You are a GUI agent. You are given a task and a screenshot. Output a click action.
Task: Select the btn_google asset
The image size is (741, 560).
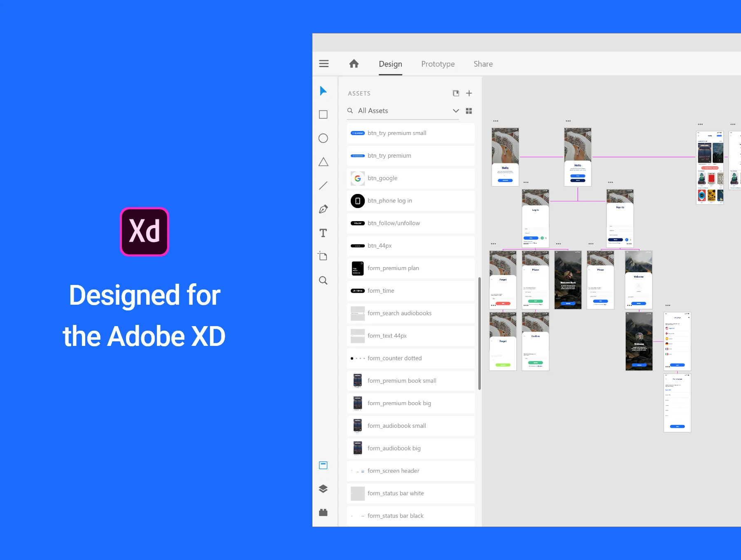coord(411,178)
